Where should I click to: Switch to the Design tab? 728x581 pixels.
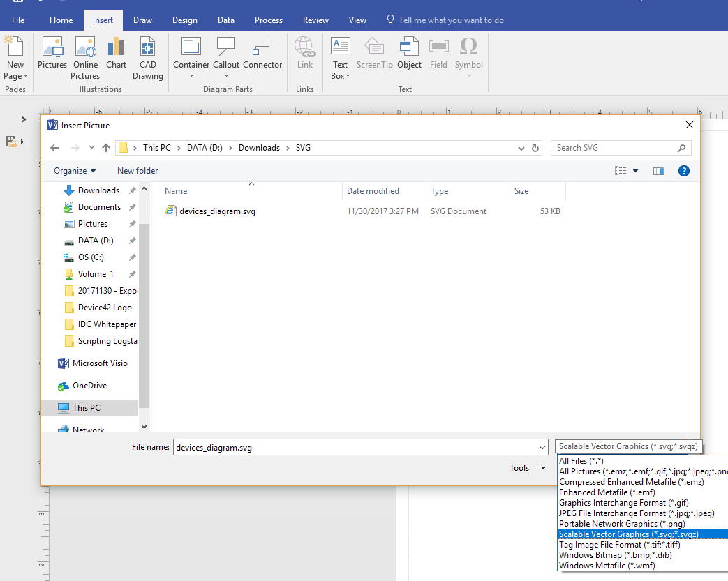click(184, 20)
